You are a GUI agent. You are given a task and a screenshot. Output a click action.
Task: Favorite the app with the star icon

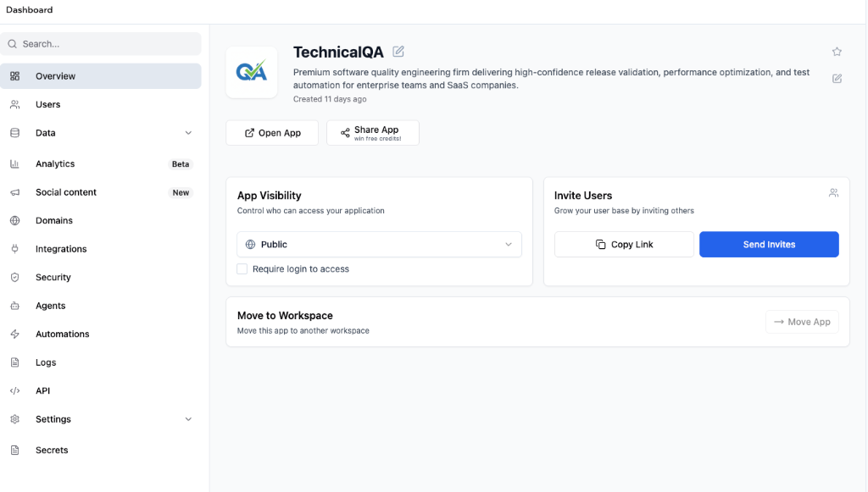tap(837, 52)
